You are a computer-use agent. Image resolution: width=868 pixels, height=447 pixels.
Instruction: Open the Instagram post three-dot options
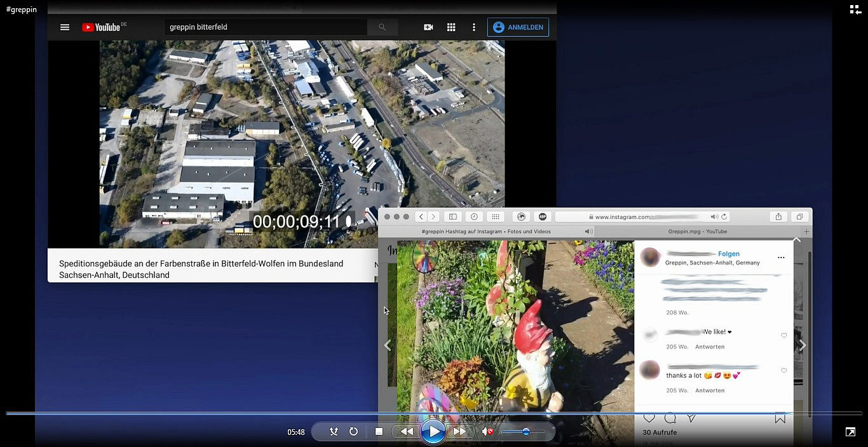coord(781,258)
